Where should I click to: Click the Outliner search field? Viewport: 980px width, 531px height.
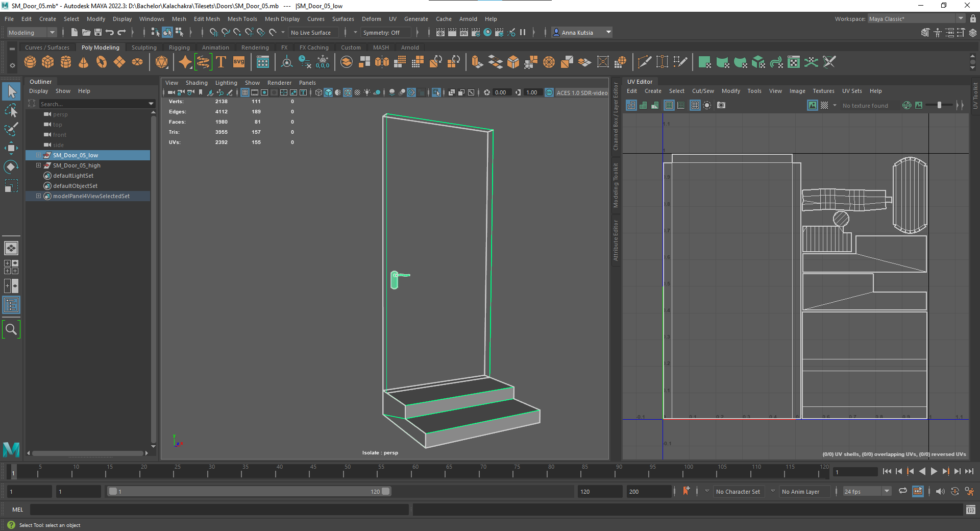click(96, 104)
